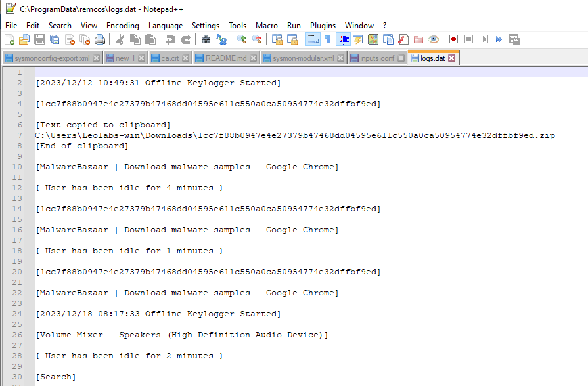This screenshot has width=588, height=386.
Task: Close the current document via toolbar icon
Action: (70, 39)
